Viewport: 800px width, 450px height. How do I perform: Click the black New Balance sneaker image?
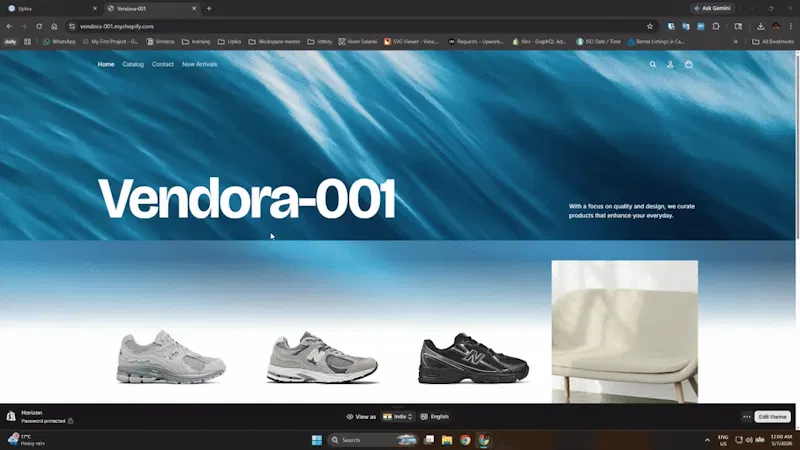point(473,358)
